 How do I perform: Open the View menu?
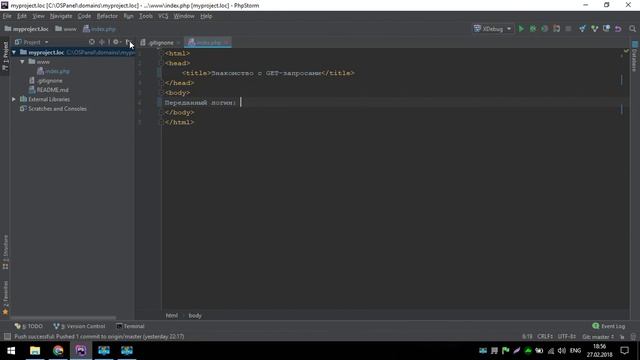point(38,16)
